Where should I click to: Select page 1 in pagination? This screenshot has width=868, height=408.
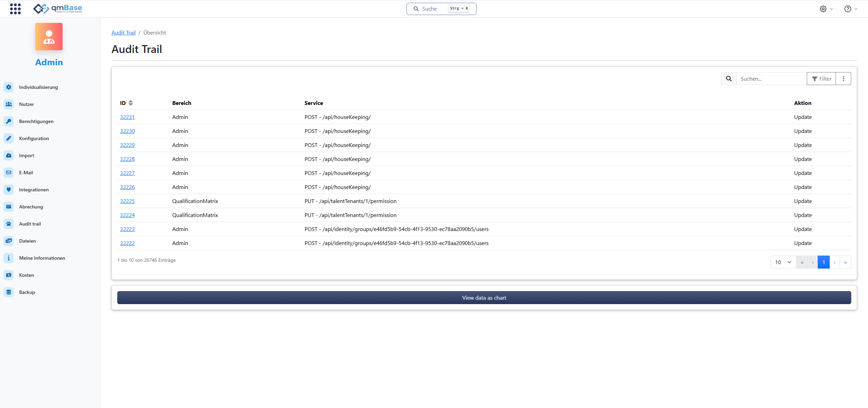point(824,262)
